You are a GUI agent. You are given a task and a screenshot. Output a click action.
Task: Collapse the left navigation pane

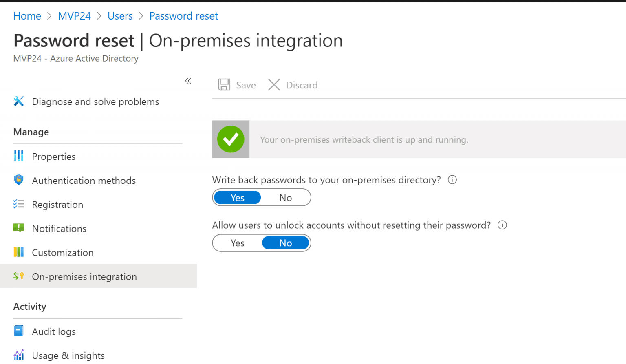tap(188, 81)
